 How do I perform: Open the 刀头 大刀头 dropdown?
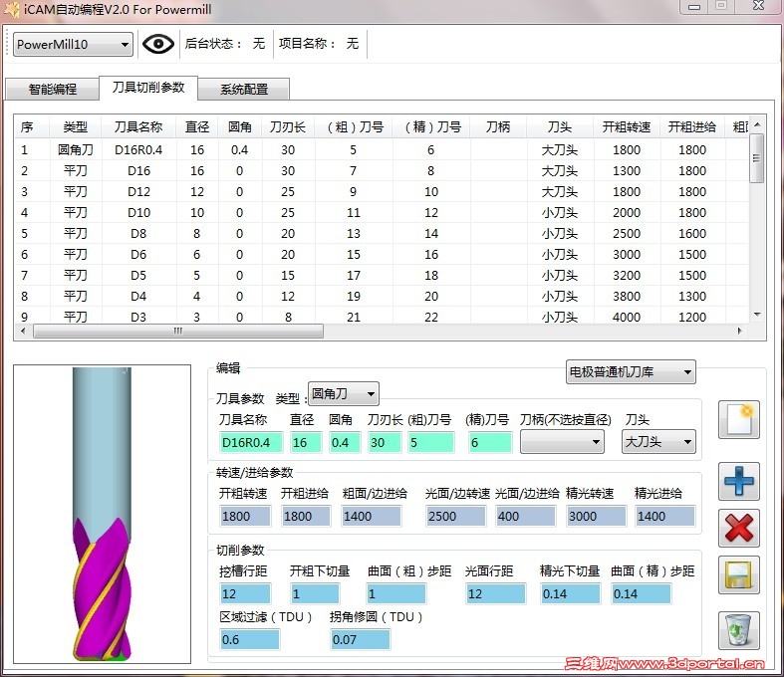pos(658,442)
